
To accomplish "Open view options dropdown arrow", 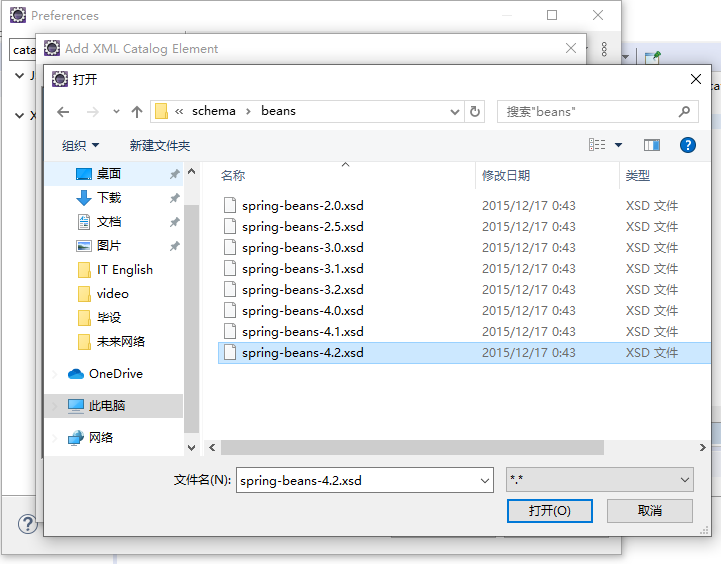I will (x=618, y=145).
